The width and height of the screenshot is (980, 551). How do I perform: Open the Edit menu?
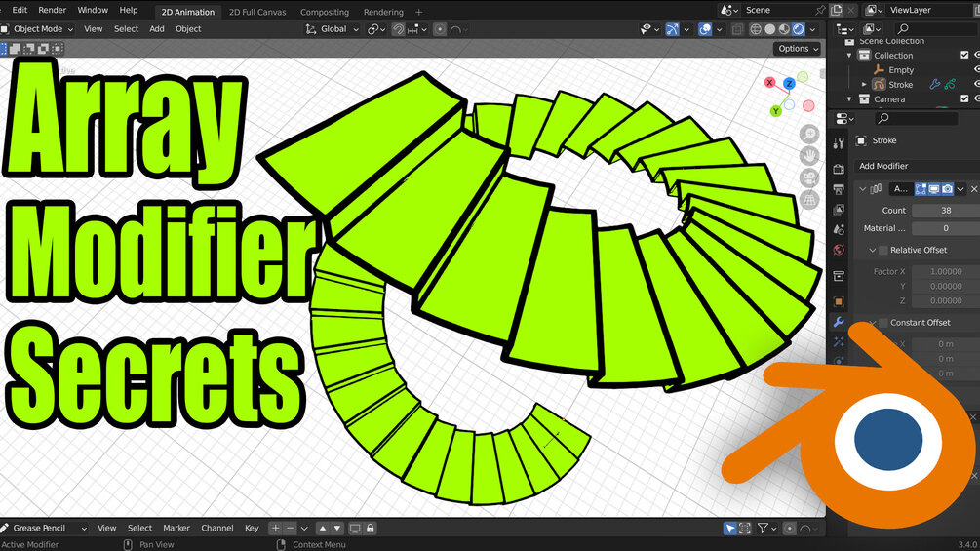point(20,10)
